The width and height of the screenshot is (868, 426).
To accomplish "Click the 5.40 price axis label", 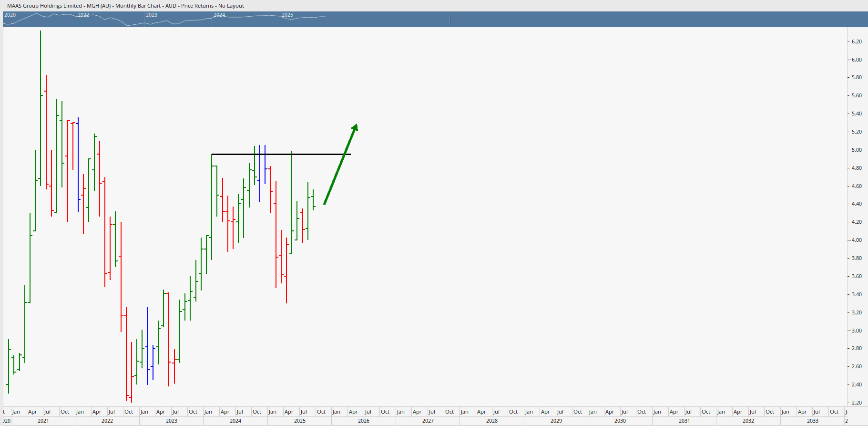I will (x=857, y=114).
